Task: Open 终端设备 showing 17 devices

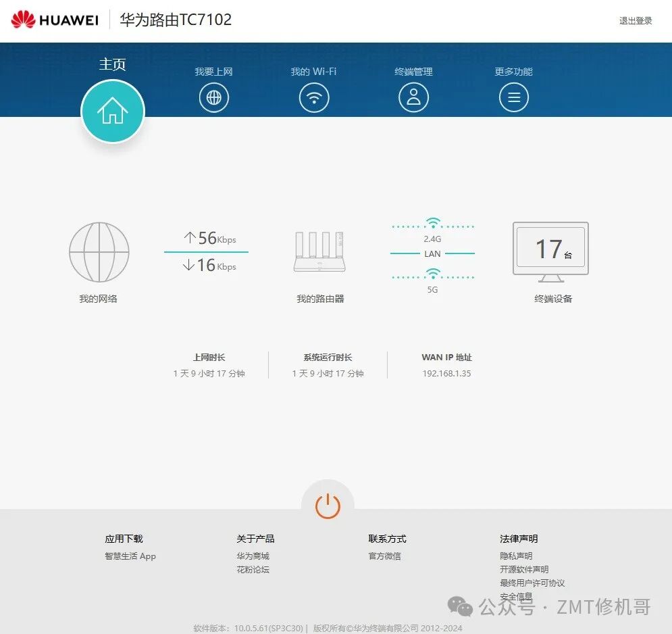Action: click(x=550, y=250)
